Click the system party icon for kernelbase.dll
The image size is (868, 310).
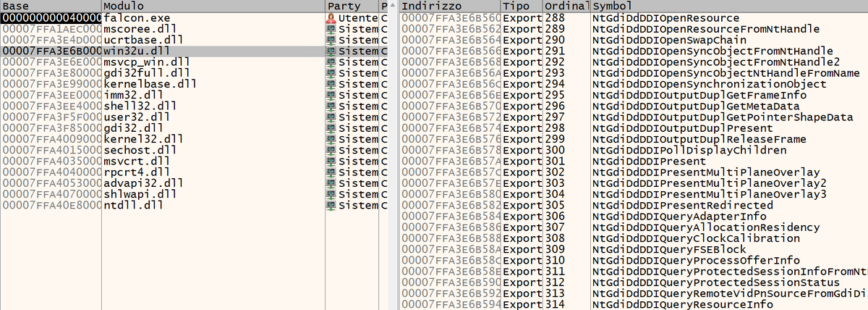[333, 84]
